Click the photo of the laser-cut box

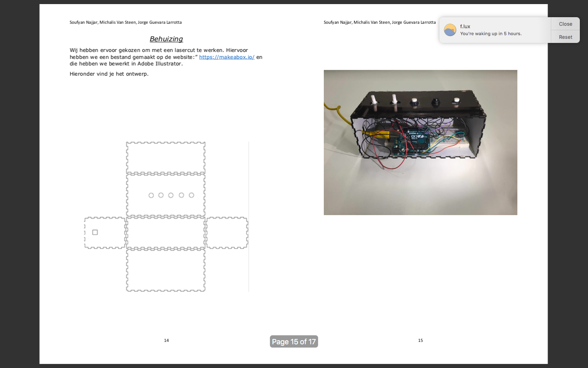coord(420,142)
